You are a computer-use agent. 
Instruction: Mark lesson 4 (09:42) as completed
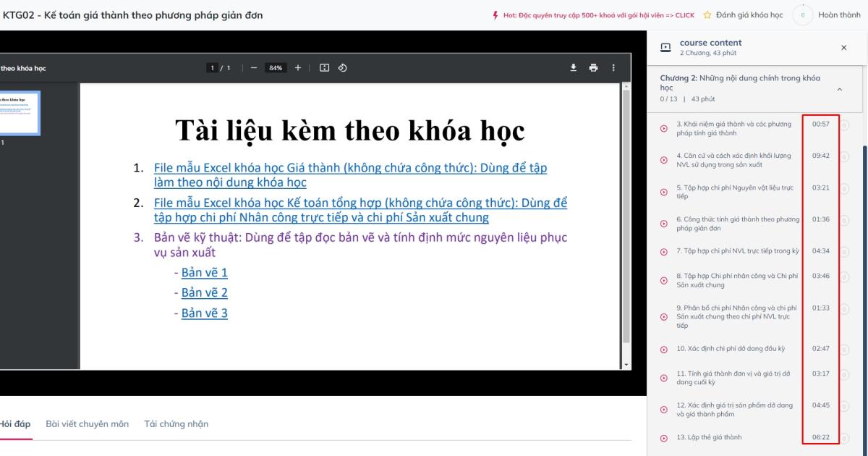pyautogui.click(x=844, y=156)
